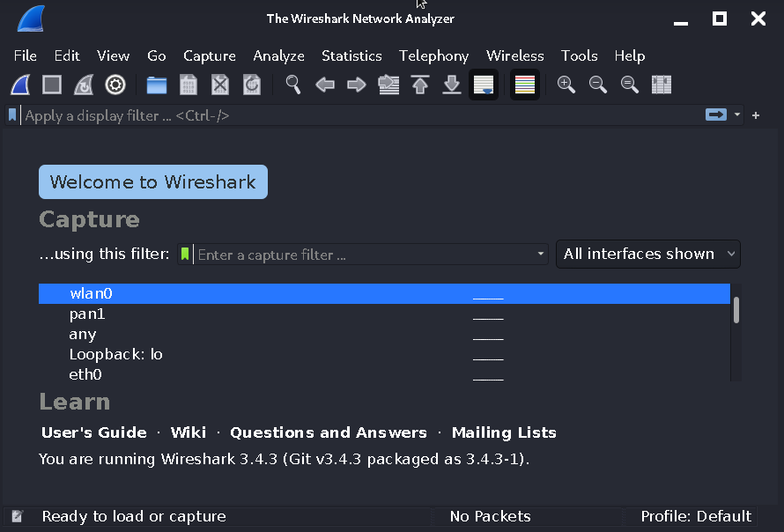
Task: Go to the first packet arrow icon
Action: click(420, 85)
